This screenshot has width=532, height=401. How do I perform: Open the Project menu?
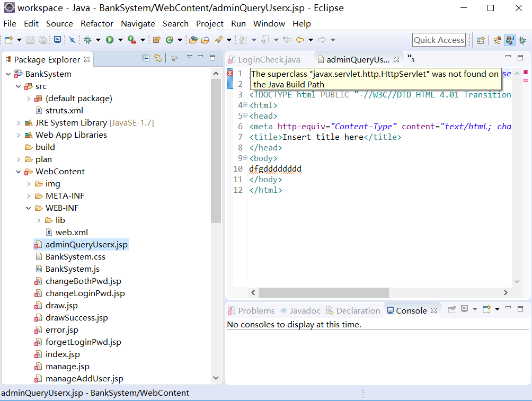tap(210, 24)
